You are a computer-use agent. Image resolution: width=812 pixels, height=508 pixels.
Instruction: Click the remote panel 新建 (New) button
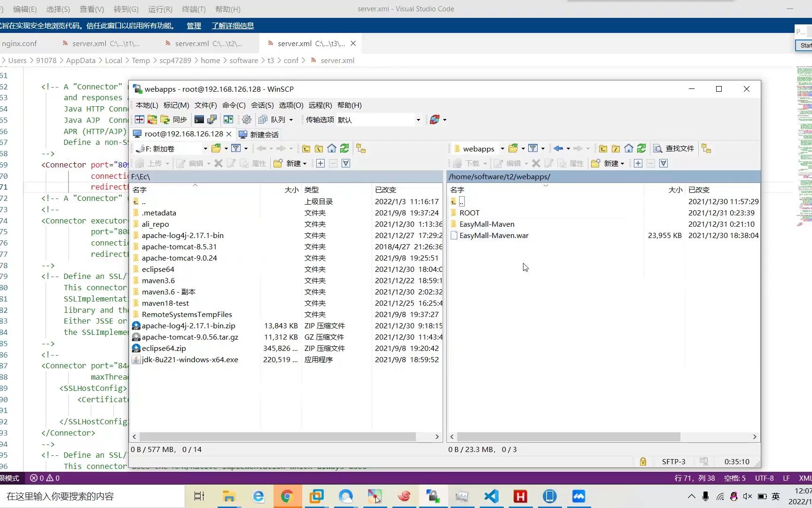pyautogui.click(x=608, y=163)
